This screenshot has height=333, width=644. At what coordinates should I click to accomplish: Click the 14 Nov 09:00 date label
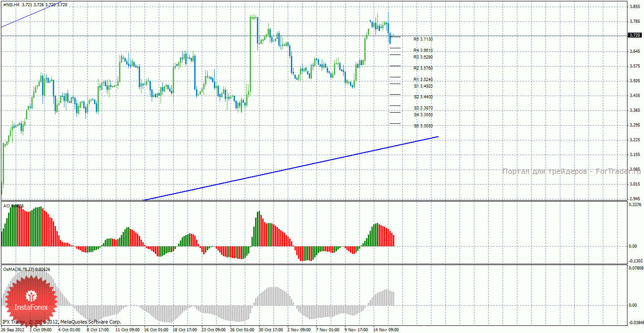(x=385, y=330)
